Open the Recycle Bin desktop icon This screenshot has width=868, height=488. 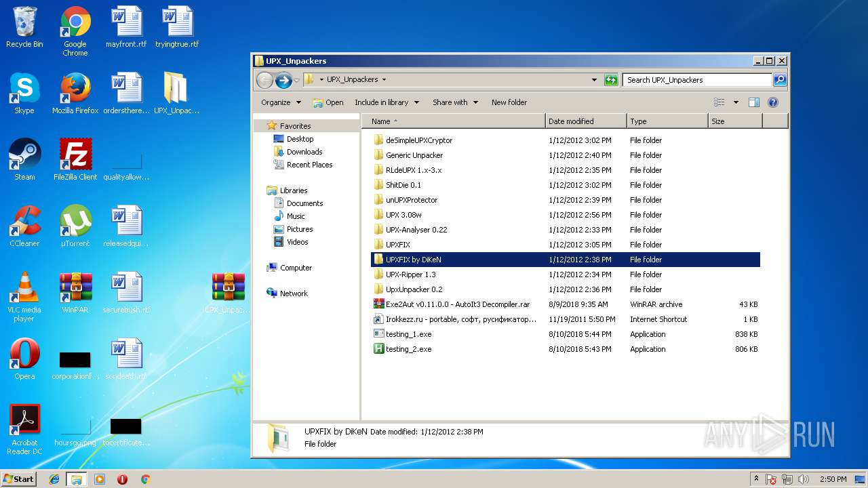24,28
